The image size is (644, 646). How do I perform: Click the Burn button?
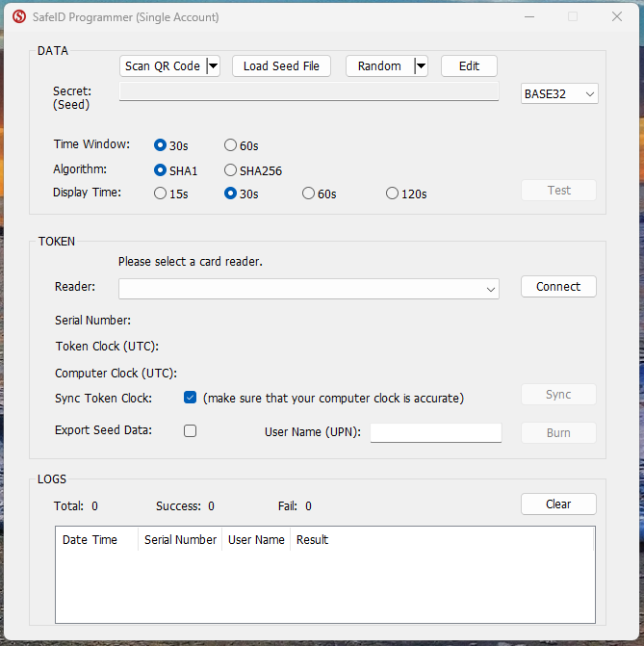click(x=558, y=433)
